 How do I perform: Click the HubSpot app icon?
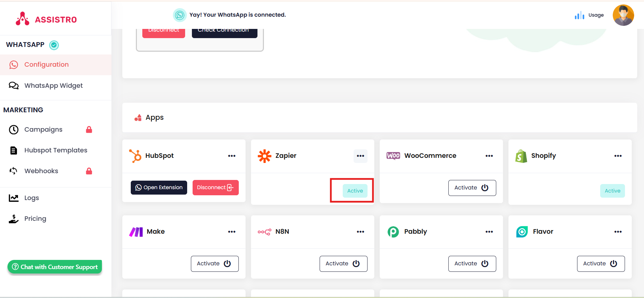pyautogui.click(x=135, y=156)
